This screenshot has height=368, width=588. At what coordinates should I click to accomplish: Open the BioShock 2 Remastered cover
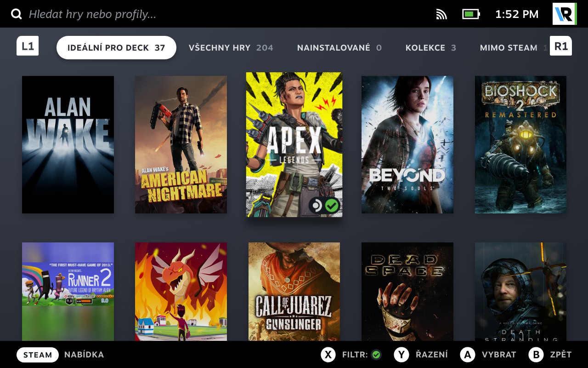point(520,144)
